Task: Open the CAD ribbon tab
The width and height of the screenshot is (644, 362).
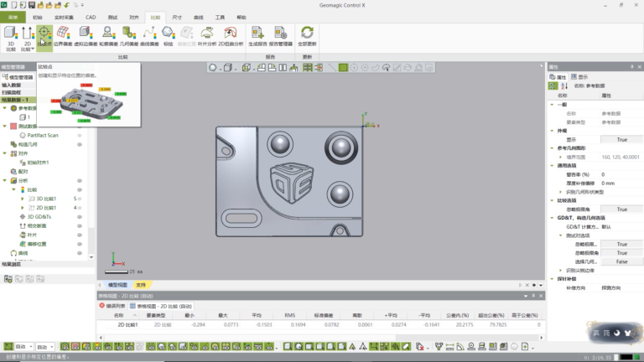Action: [x=91, y=18]
